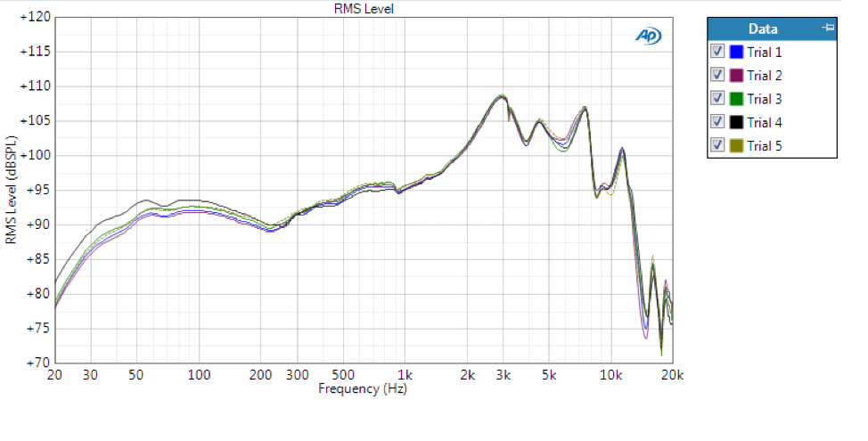The height and width of the screenshot is (441, 868).
Task: Click the Data legend header title
Action: pos(762,29)
